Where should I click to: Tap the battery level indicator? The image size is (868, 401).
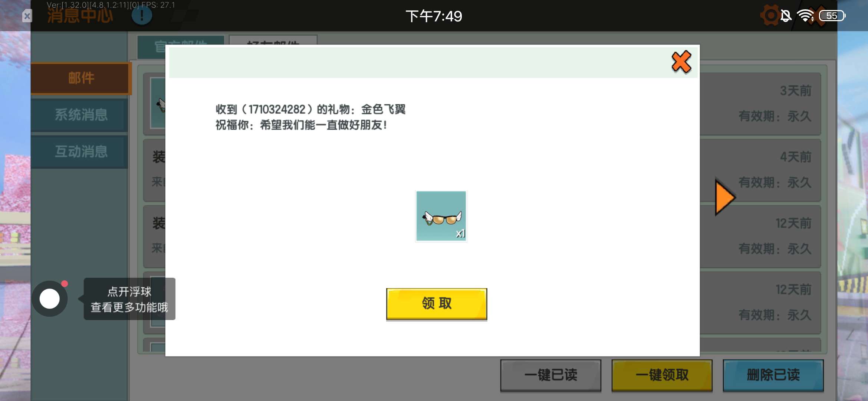coord(832,16)
